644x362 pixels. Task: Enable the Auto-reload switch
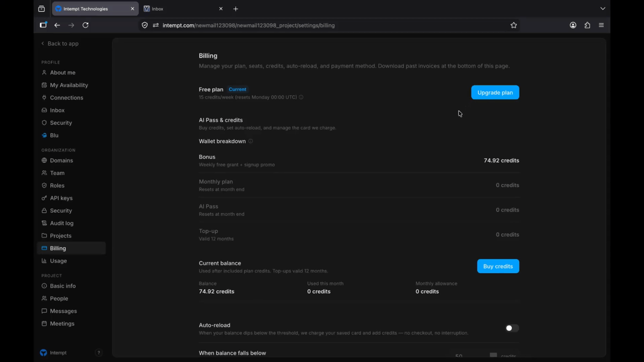[x=512, y=328]
